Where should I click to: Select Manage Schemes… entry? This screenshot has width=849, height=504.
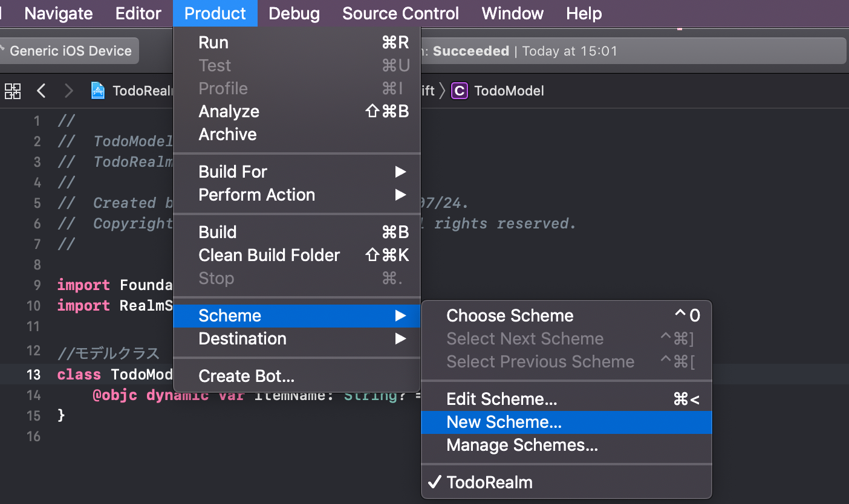point(522,445)
